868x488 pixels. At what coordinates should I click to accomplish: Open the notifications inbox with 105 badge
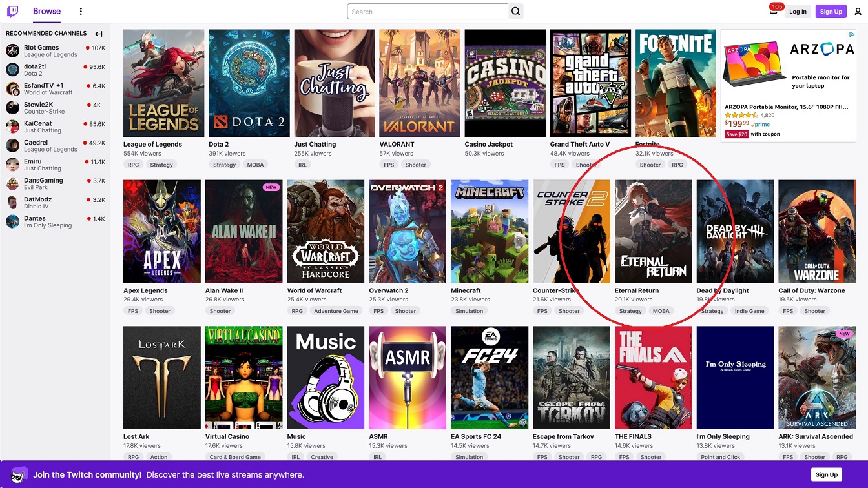(773, 11)
